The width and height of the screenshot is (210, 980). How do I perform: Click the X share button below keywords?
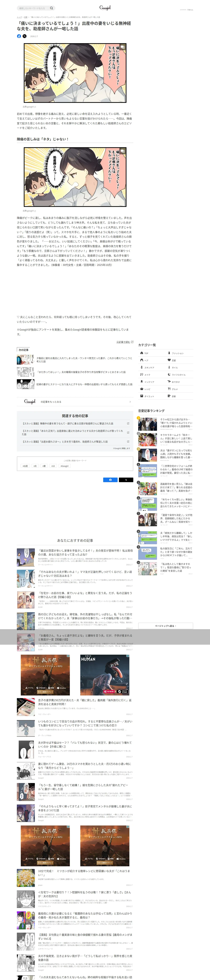pyautogui.click(x=126, y=480)
